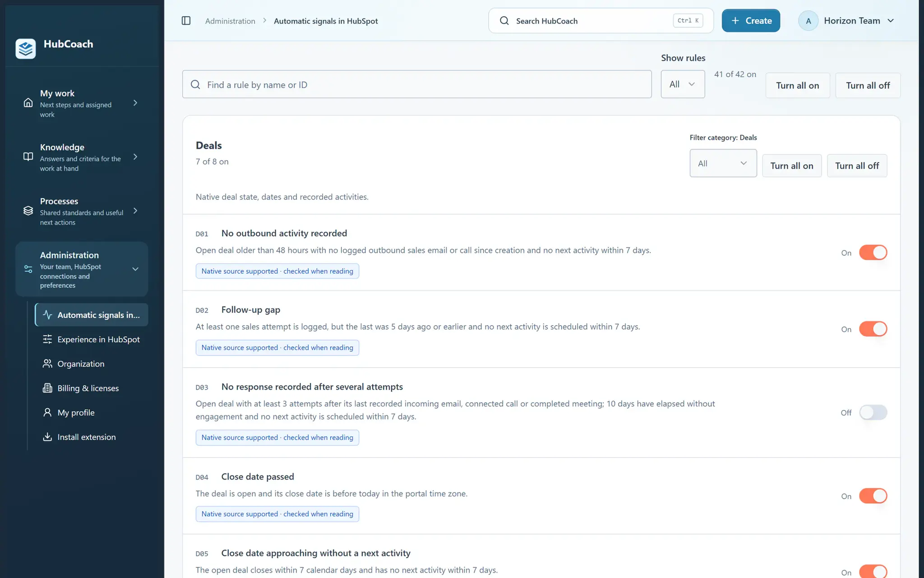924x578 pixels.
Task: Click the global Turn all on button
Action: click(797, 85)
